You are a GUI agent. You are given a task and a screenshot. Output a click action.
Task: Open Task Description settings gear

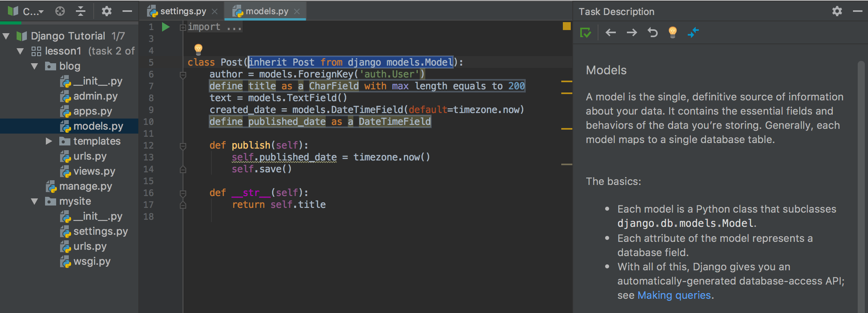pos(837,11)
